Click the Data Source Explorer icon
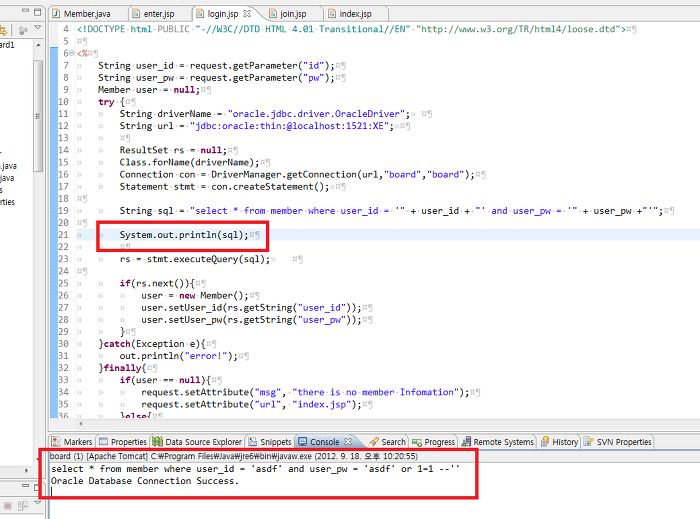The width and height of the screenshot is (700, 519). click(x=157, y=442)
